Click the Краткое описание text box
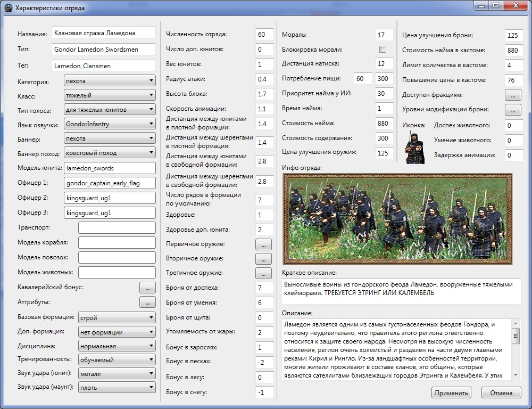This screenshot has height=409, width=532. (401, 291)
